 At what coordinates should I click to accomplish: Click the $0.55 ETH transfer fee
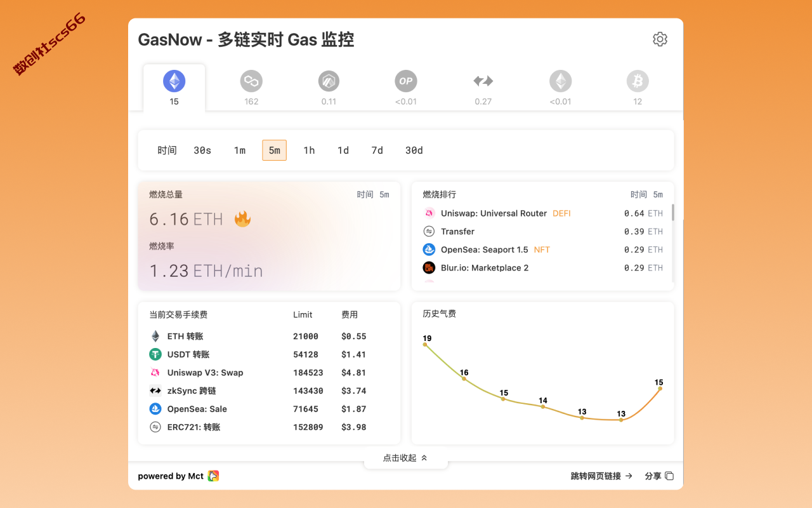[x=354, y=337]
